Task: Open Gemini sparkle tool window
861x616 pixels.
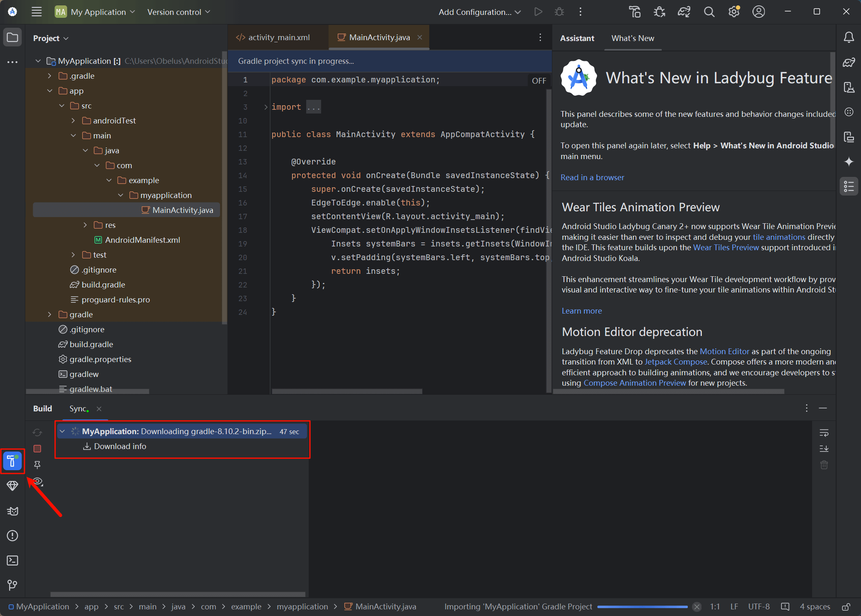Action: pos(849,162)
